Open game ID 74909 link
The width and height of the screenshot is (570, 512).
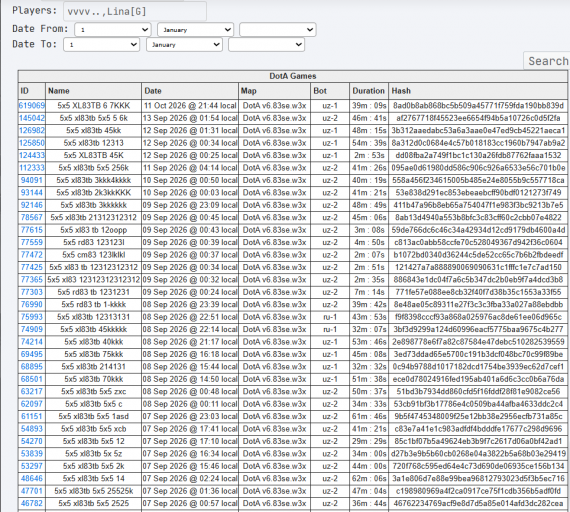click(32, 329)
